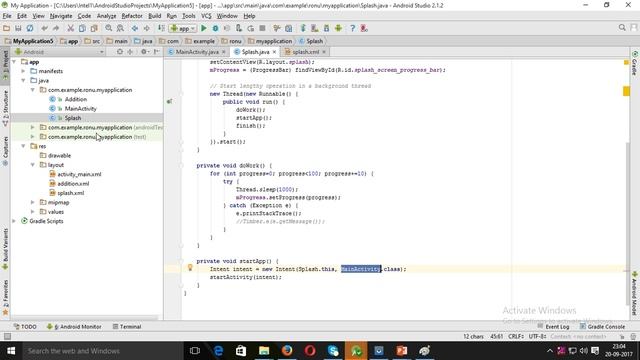Open the Android project view dropdown
Image resolution: width=640 pixels, height=360 pixels.
pyautogui.click(x=59, y=52)
